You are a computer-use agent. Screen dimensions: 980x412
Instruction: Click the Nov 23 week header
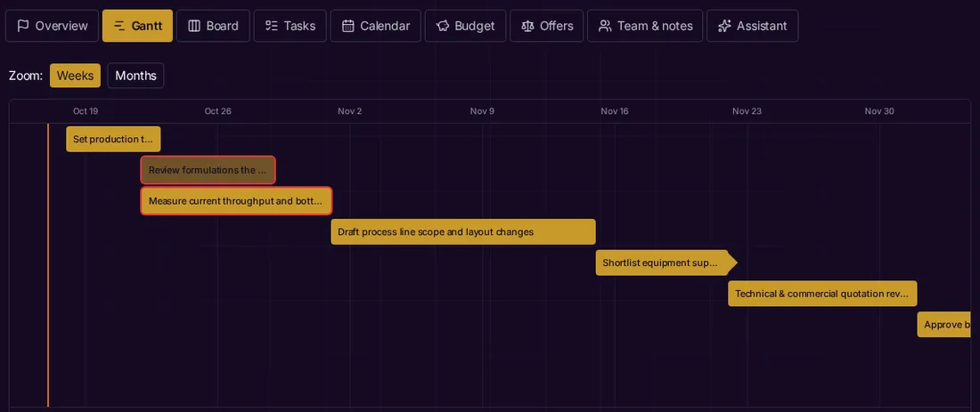[747, 111]
